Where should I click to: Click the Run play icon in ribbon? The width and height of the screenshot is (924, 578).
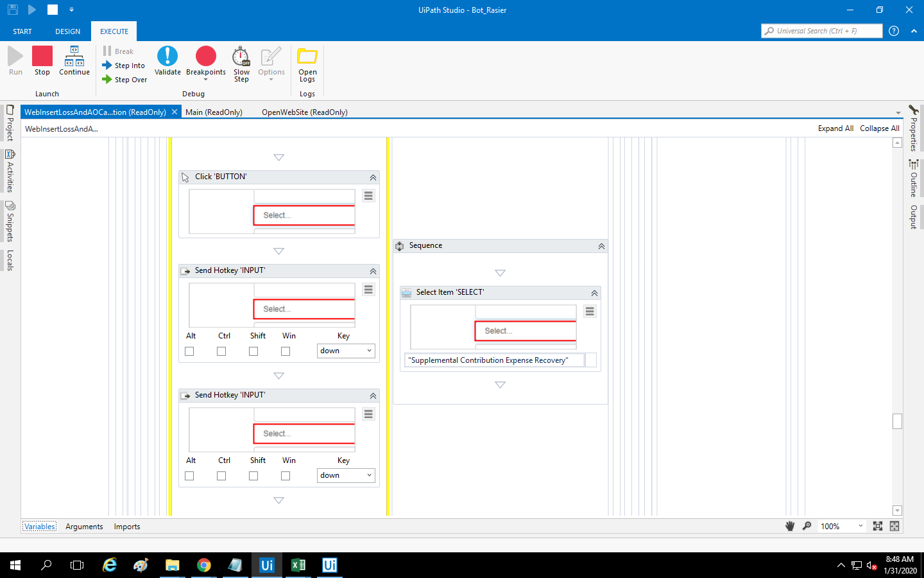click(15, 56)
